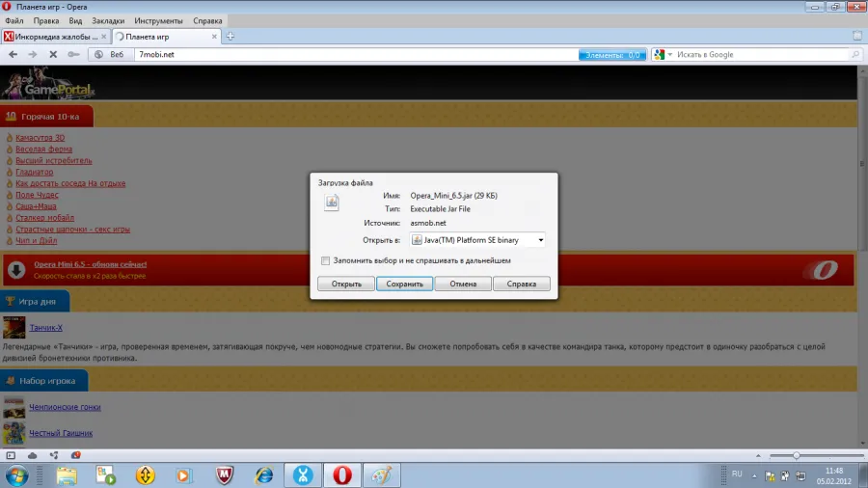Open closed tabs trash icon
The image size is (868, 488).
[x=857, y=36]
